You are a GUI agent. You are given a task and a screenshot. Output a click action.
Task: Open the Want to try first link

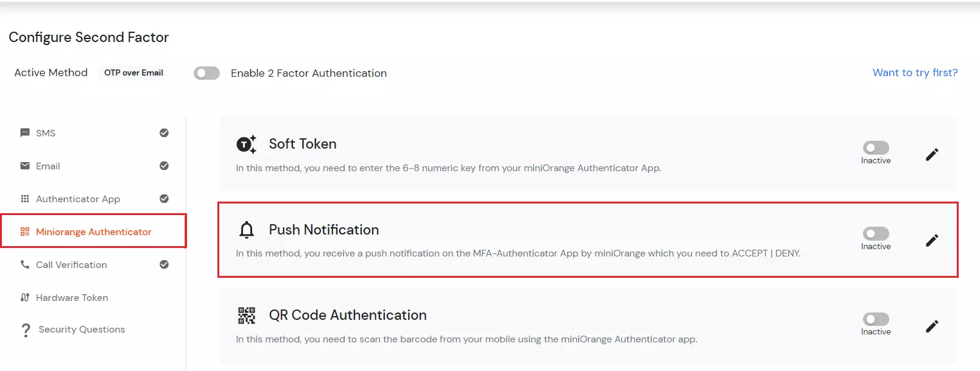click(915, 72)
